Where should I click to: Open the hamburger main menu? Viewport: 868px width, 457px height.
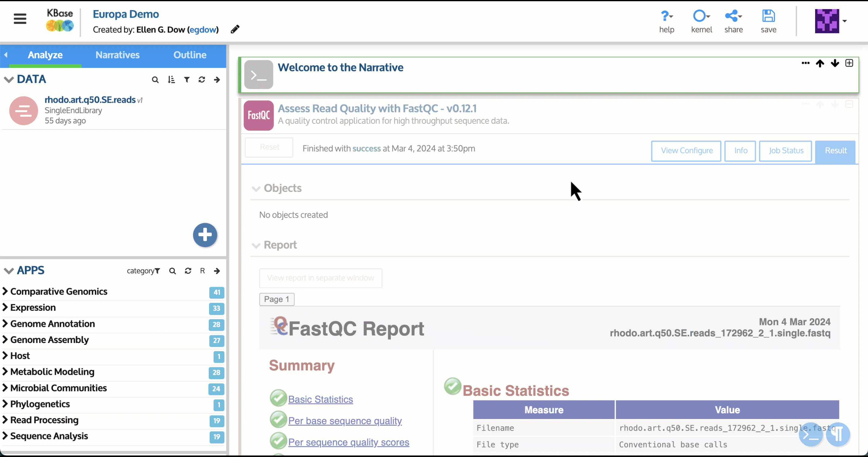click(20, 19)
